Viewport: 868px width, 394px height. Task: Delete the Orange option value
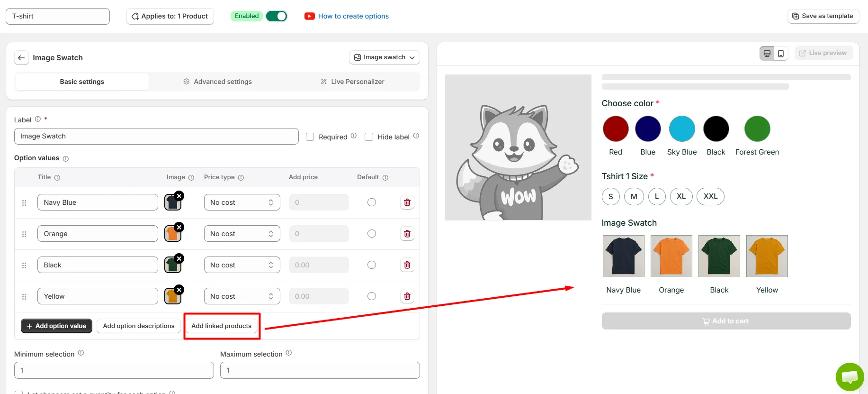tap(407, 234)
